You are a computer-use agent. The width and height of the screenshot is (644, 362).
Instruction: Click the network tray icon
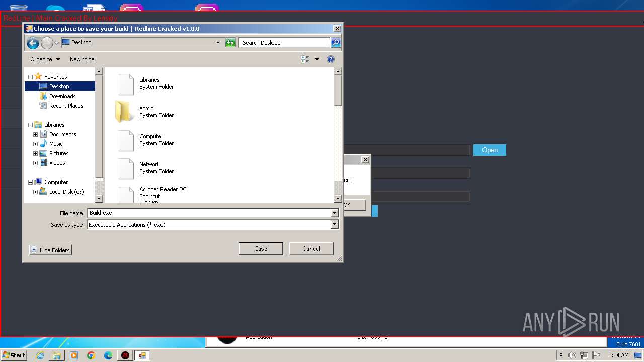coord(584,355)
